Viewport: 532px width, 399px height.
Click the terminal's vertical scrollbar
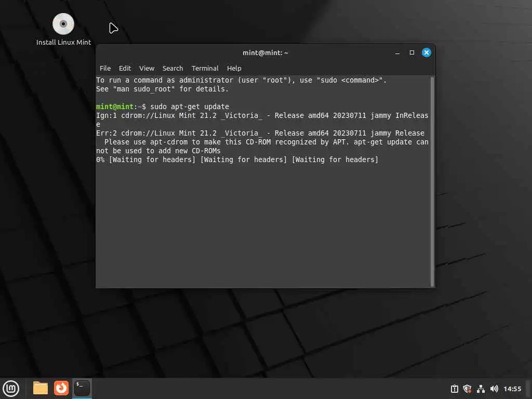(x=432, y=181)
